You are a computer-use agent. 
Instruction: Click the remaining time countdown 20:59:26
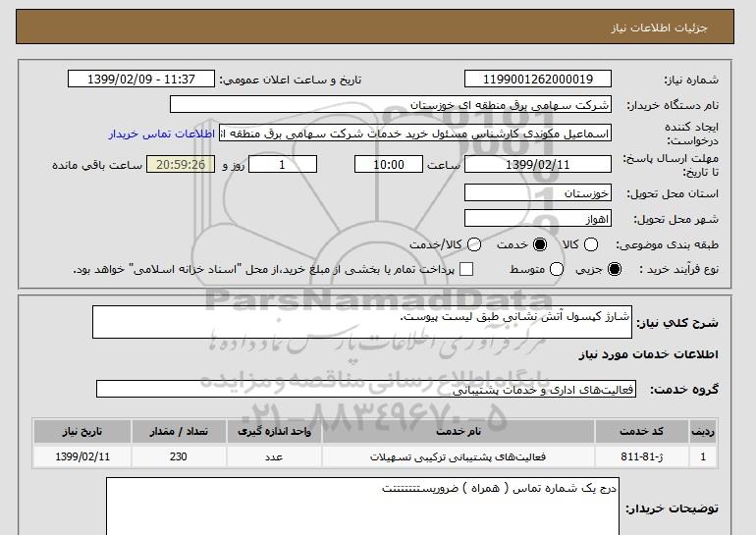coord(181,164)
